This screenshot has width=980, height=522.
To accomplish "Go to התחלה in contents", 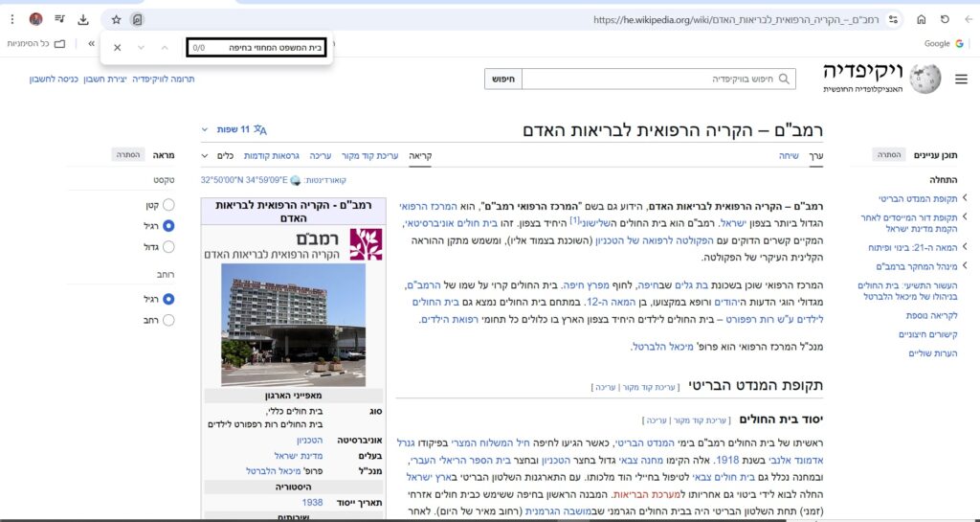I will click(943, 179).
